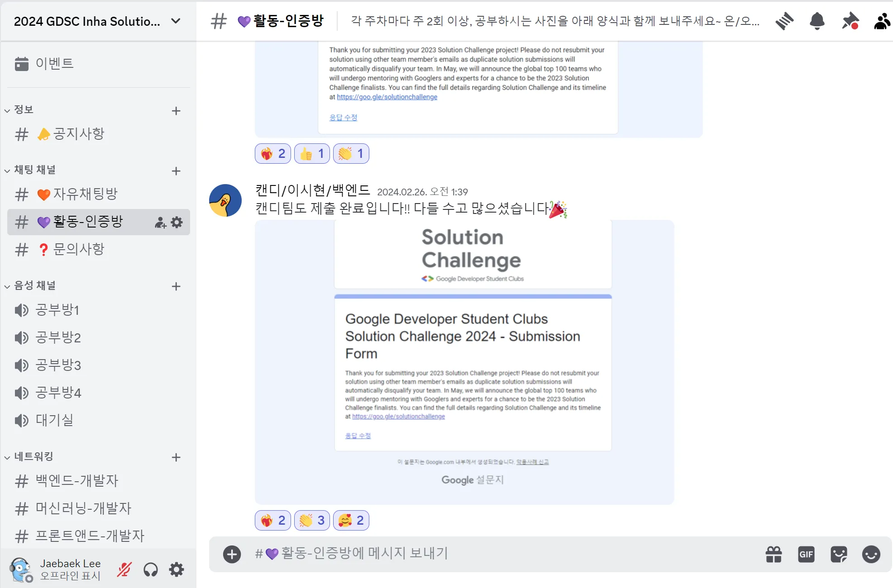893x588 pixels.
Task: Click the duck avatar of 캔디
Action: click(x=225, y=200)
